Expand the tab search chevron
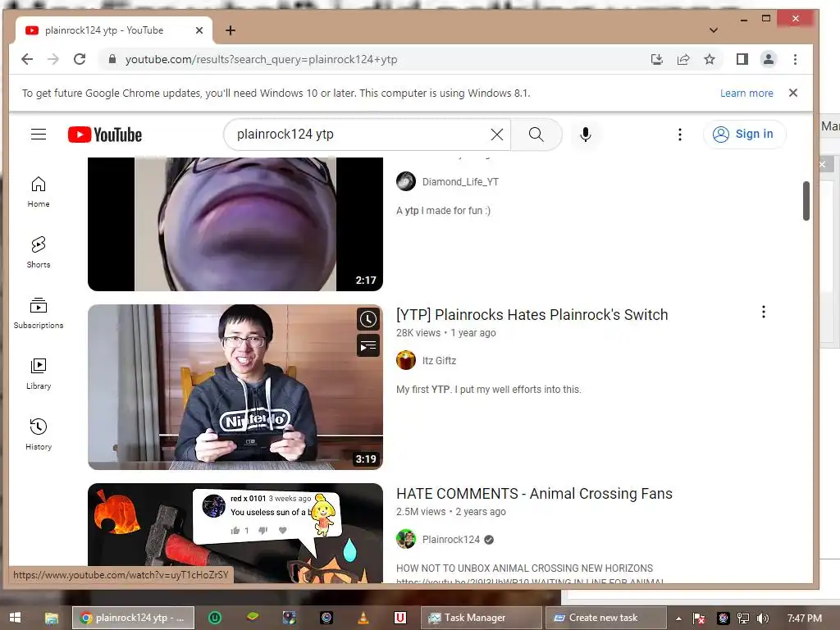The width and height of the screenshot is (840, 630). coord(713,30)
